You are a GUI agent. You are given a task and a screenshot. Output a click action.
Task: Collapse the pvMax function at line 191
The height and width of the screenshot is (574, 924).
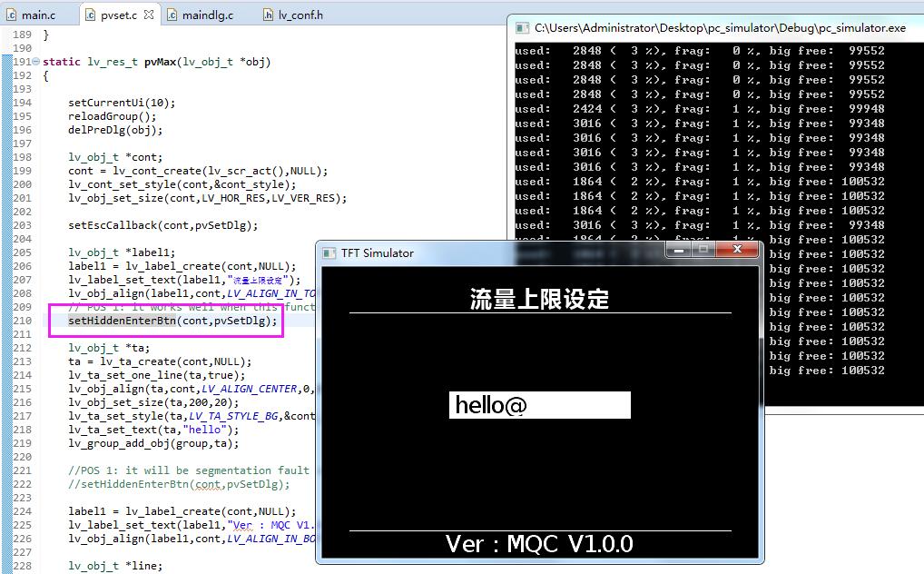coord(35,61)
